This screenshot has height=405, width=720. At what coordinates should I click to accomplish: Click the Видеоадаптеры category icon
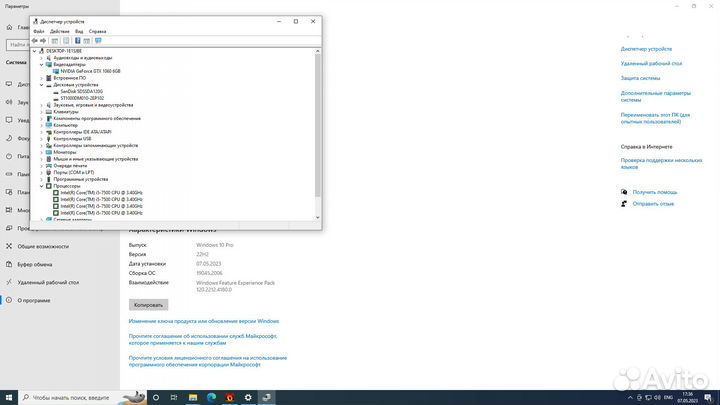(x=49, y=65)
